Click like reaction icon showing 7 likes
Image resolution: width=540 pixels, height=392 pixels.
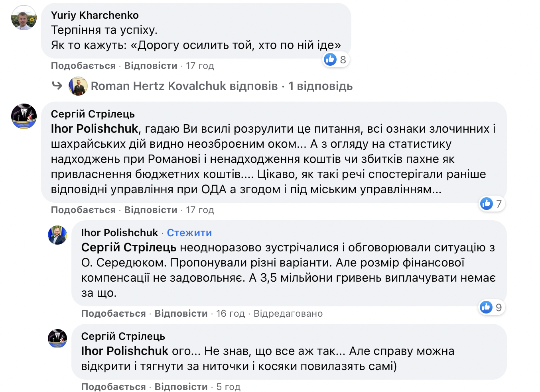[x=486, y=204]
